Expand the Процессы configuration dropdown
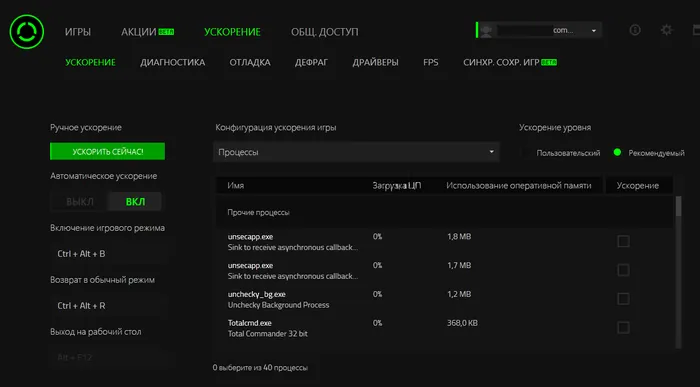The image size is (700, 387). pyautogui.click(x=356, y=152)
